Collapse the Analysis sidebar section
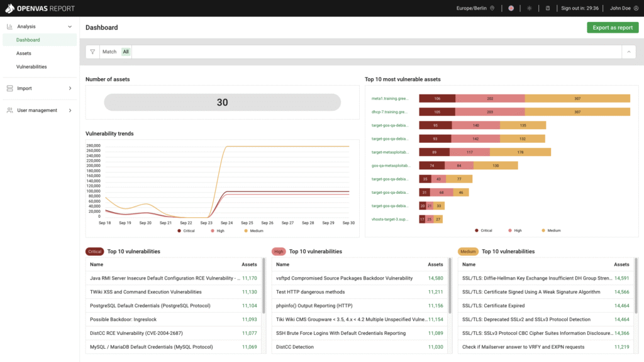This screenshot has height=362, width=644. click(70, 26)
